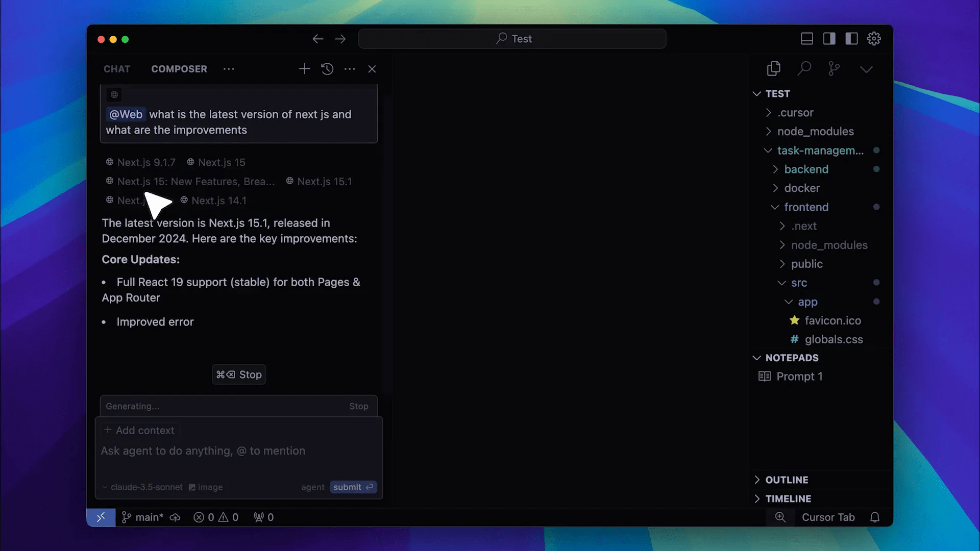Open the Search view icon
This screenshot has width=980, height=551.
(x=804, y=68)
